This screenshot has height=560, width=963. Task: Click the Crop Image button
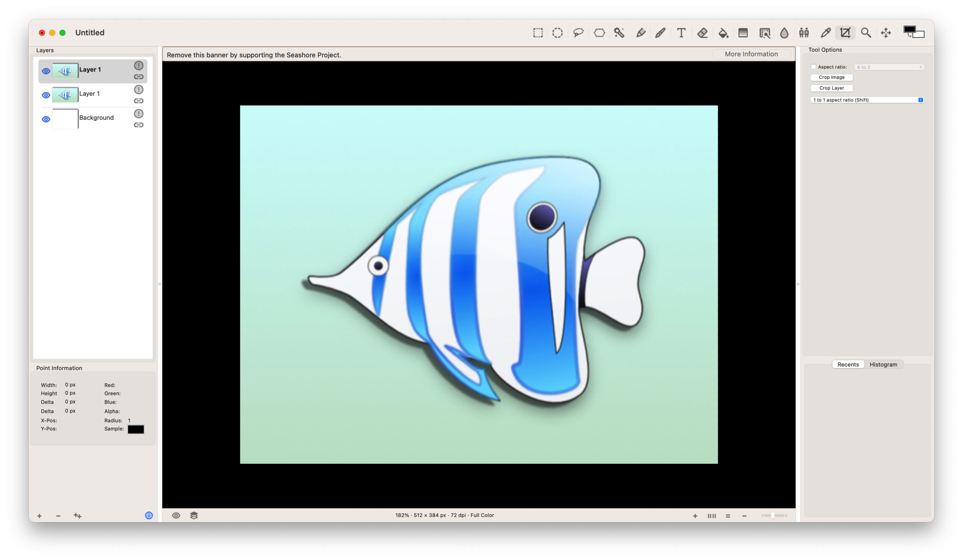click(x=832, y=77)
